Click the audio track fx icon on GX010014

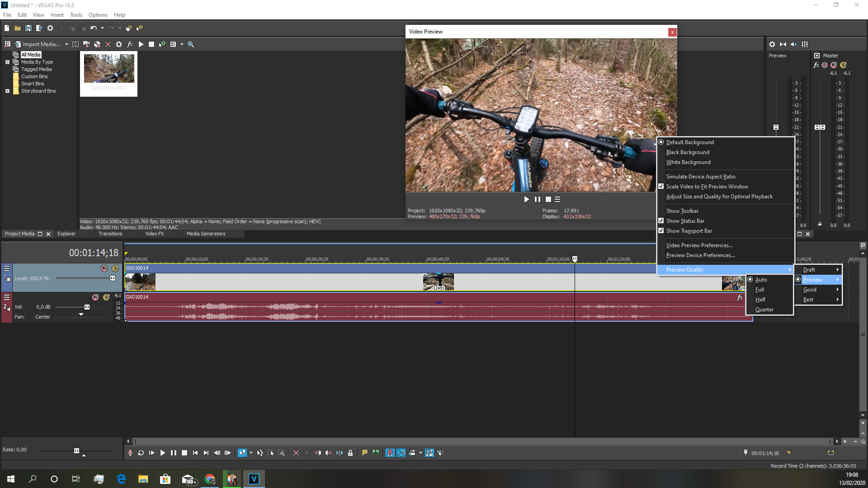(x=740, y=297)
